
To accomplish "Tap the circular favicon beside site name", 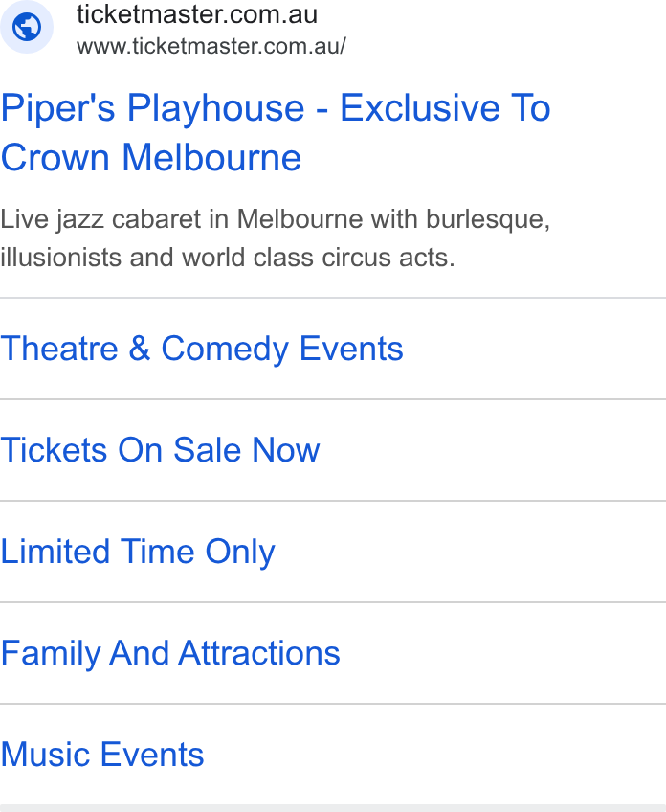I will coord(27,27).
